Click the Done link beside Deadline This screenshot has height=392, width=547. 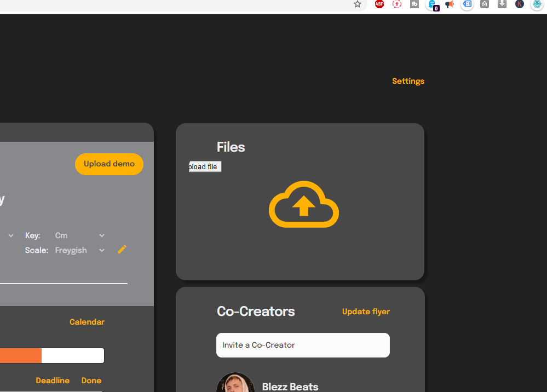tap(91, 380)
